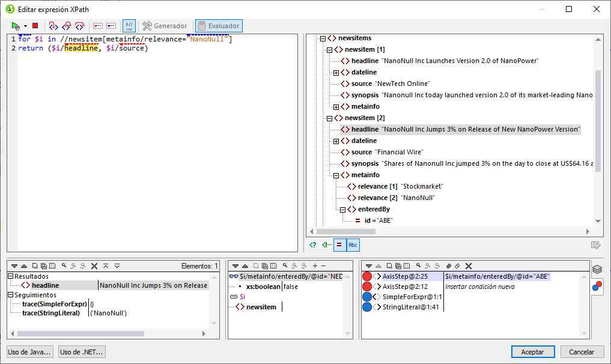Collapse the Resultados group
Screen dimensions: 611x364
click(11, 276)
